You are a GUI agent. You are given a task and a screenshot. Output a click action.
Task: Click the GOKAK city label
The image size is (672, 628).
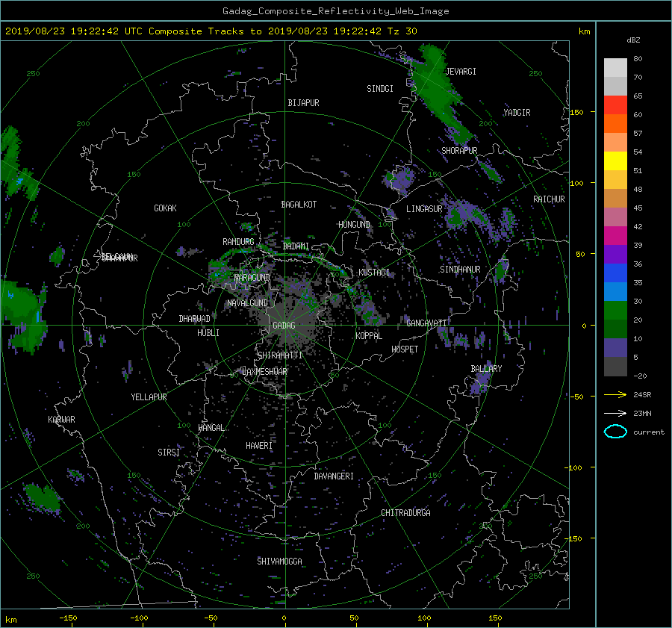coord(165,208)
